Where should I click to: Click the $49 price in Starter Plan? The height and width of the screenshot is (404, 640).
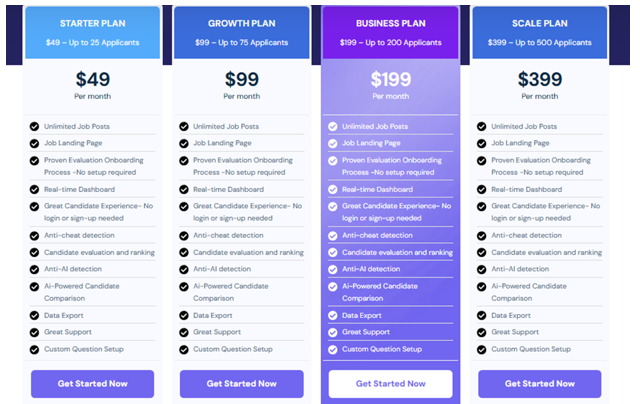click(x=93, y=79)
